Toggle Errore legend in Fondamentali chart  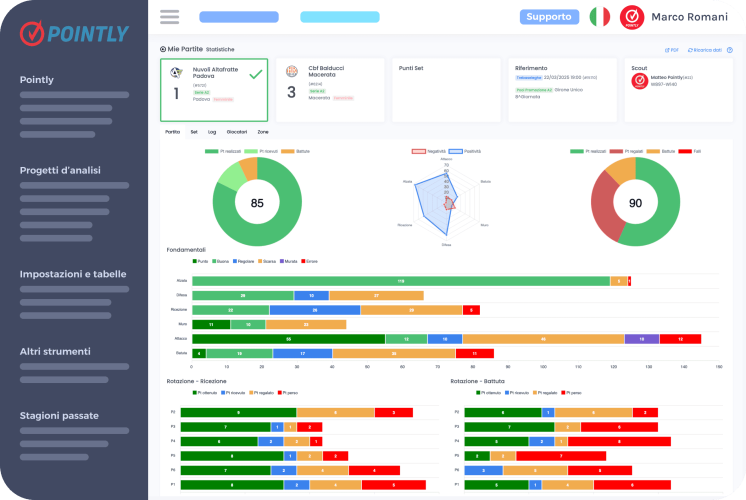point(309,261)
